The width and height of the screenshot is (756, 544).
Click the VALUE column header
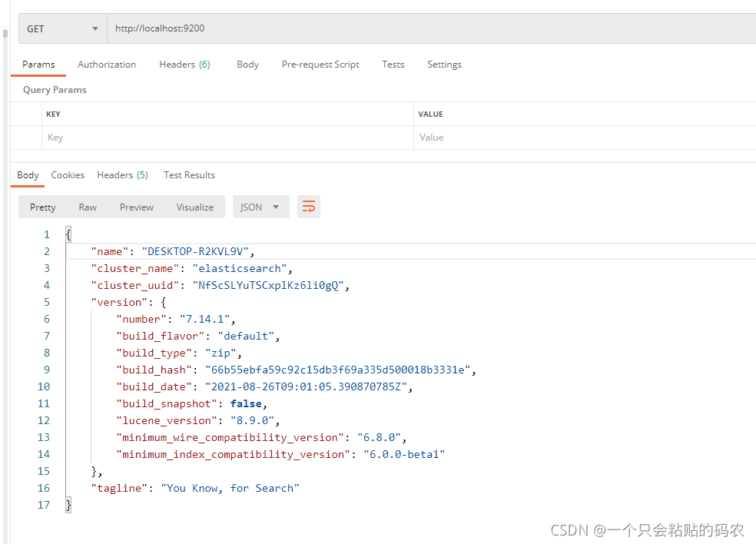(430, 114)
